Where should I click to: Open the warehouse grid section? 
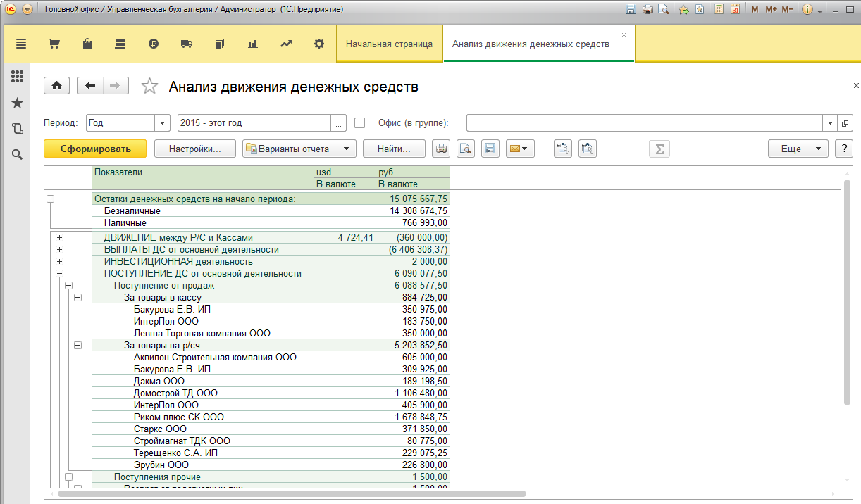coord(120,44)
